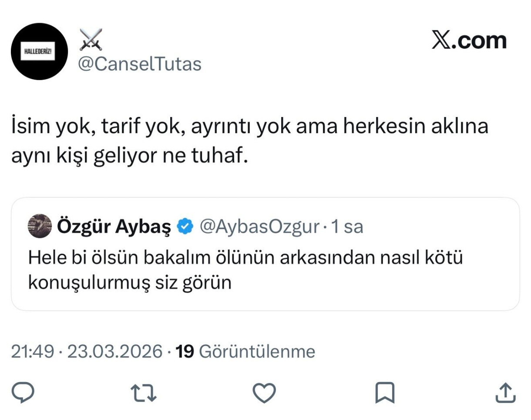Click the date 23.03.2026
Image resolution: width=531 pixels, height=420 pixels.
coord(114,351)
